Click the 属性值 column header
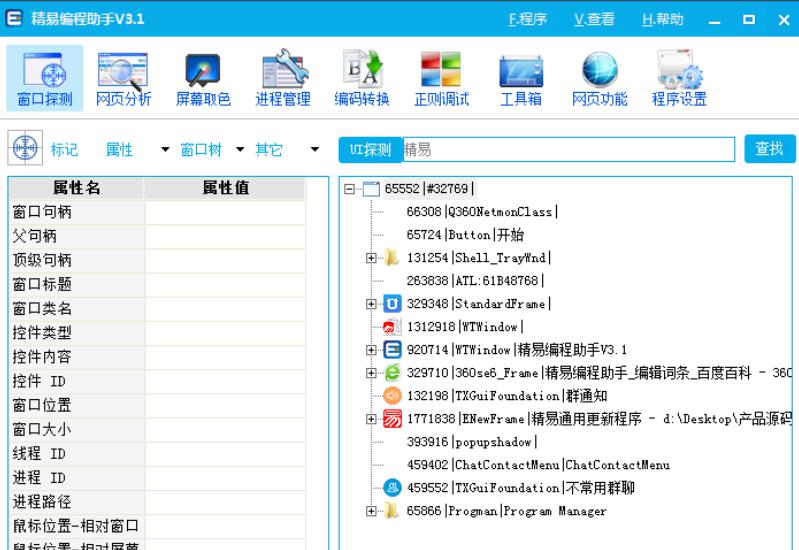The height and width of the screenshot is (550, 799). [225, 188]
